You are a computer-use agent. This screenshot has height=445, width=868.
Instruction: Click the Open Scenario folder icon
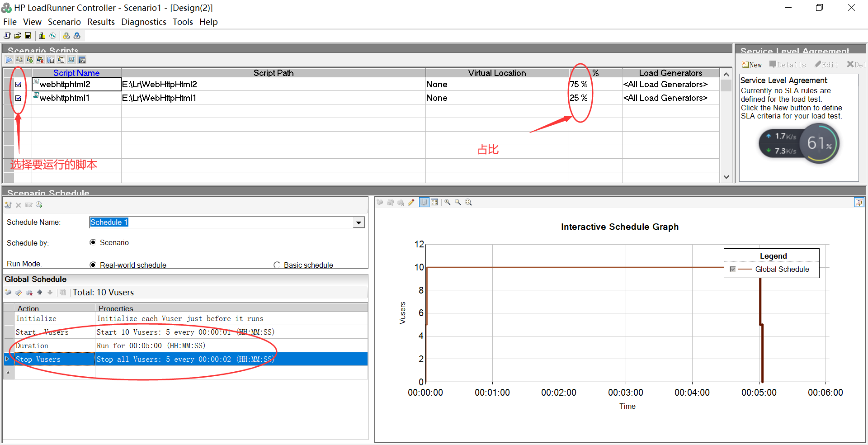coord(18,36)
